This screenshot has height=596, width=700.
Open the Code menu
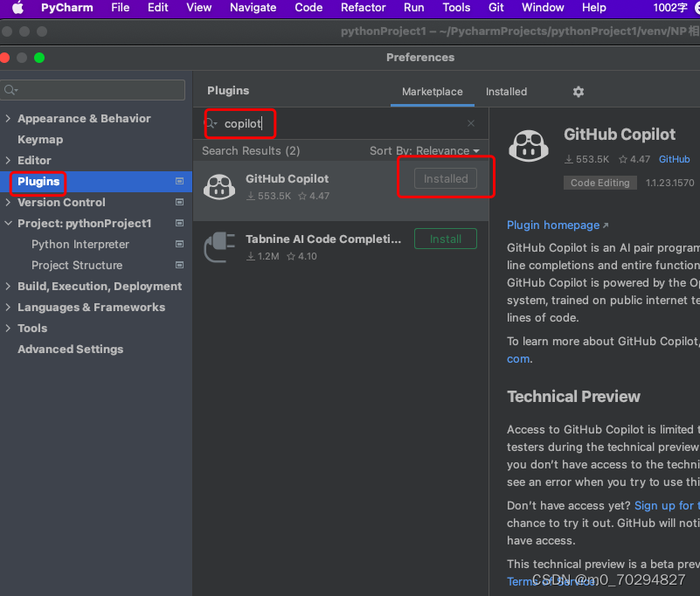point(308,8)
